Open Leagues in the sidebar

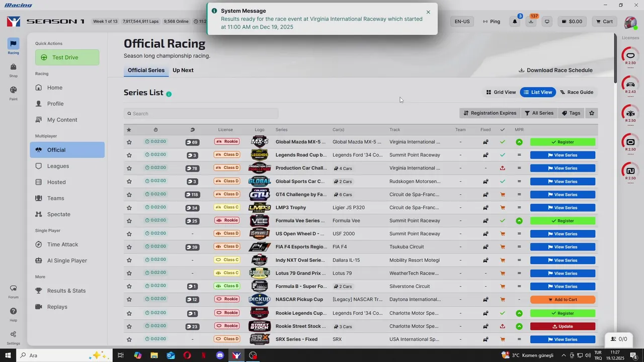coord(67,166)
